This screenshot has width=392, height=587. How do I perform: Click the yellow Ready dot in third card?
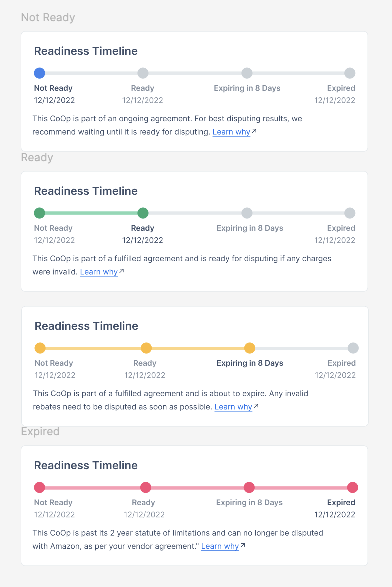(x=146, y=348)
